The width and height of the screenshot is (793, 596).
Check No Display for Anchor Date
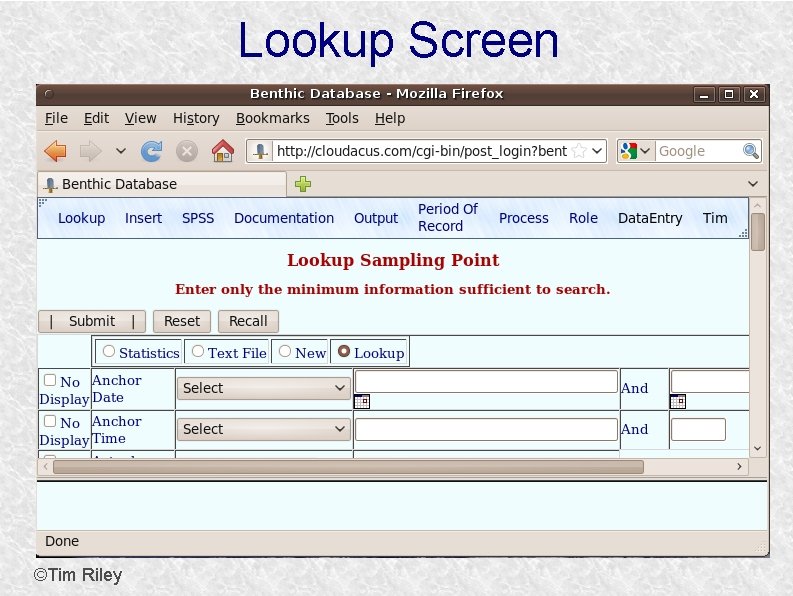pos(50,380)
